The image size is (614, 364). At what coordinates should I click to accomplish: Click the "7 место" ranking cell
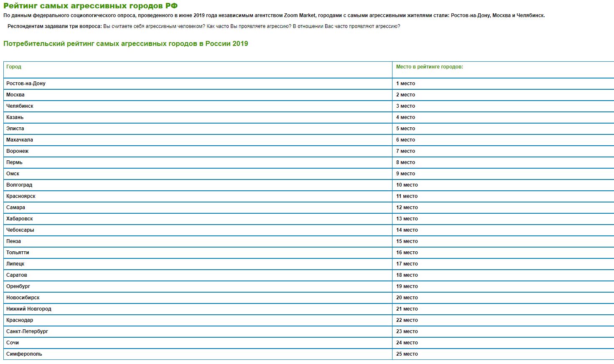tap(405, 151)
